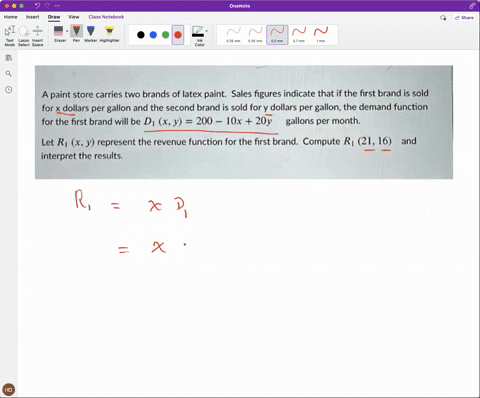Open the search magnifier in sidebar
This screenshot has height=398, width=480.
click(x=9, y=74)
